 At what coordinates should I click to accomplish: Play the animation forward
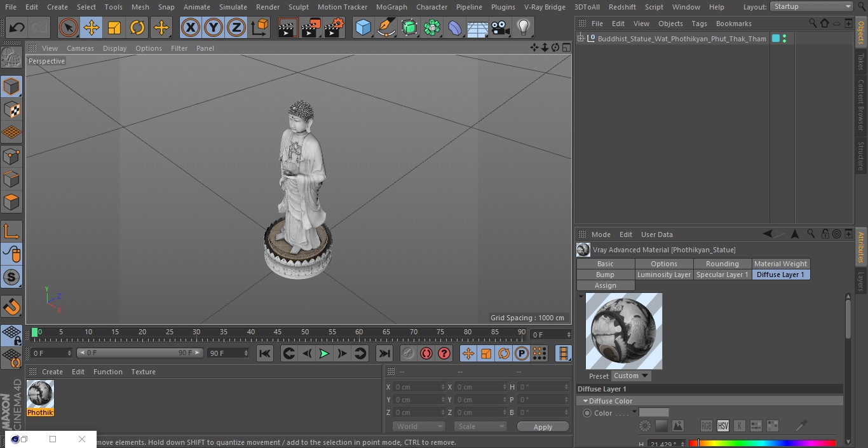coord(324,353)
